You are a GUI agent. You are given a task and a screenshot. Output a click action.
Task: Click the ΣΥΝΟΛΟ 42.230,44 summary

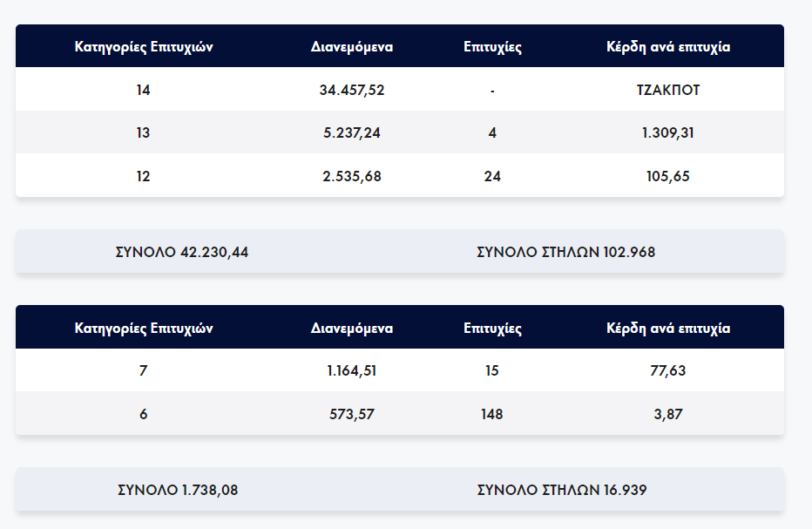pos(182,252)
